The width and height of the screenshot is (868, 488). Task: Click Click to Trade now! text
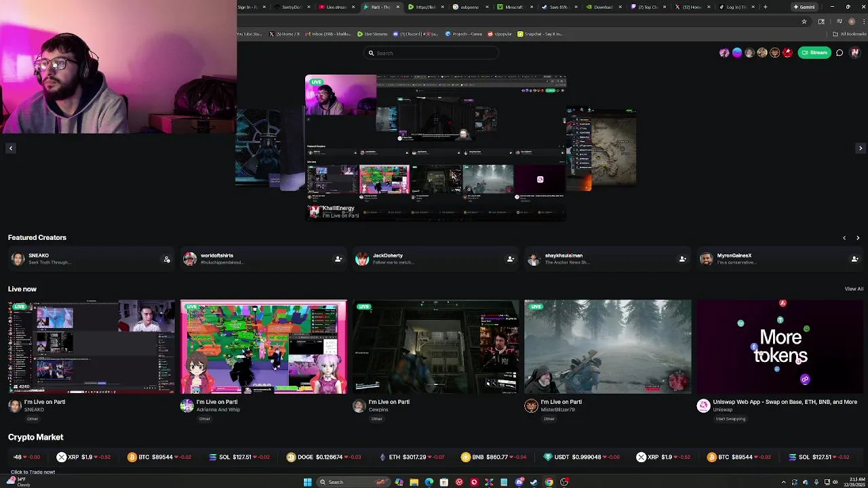pos(33,472)
